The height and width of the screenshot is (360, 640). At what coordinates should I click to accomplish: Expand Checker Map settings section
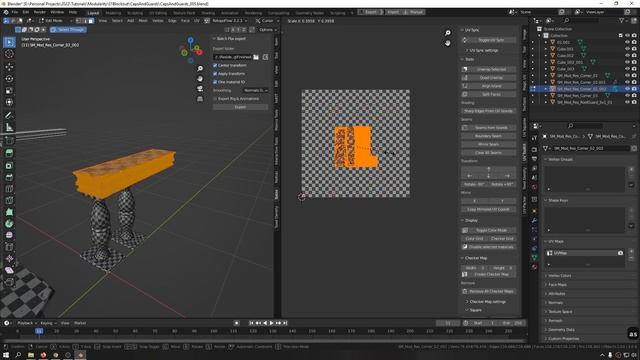point(486,302)
